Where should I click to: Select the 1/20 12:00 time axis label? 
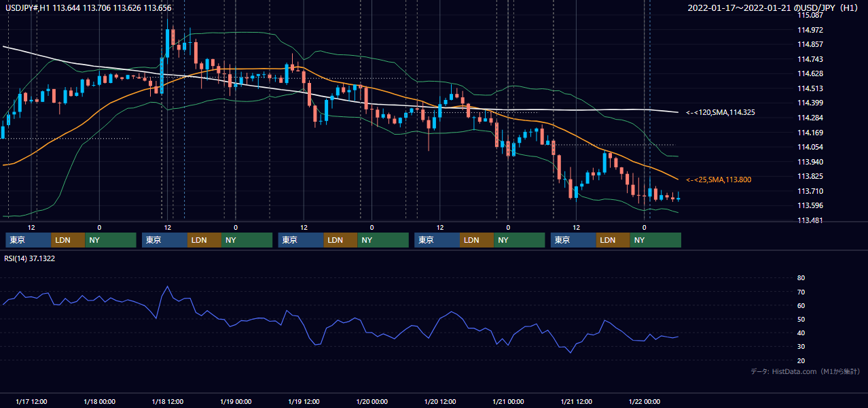(x=440, y=401)
